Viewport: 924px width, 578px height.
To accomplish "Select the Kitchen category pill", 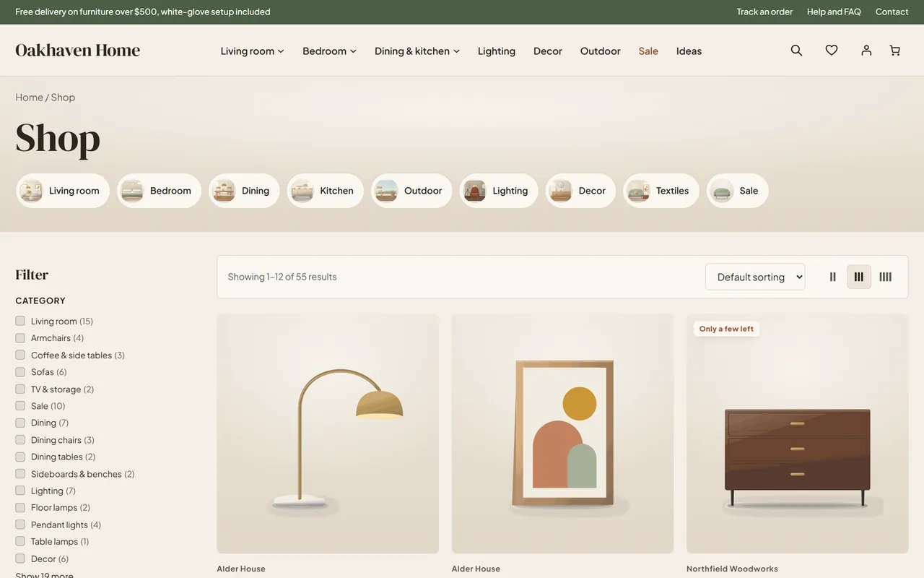I will tap(325, 191).
